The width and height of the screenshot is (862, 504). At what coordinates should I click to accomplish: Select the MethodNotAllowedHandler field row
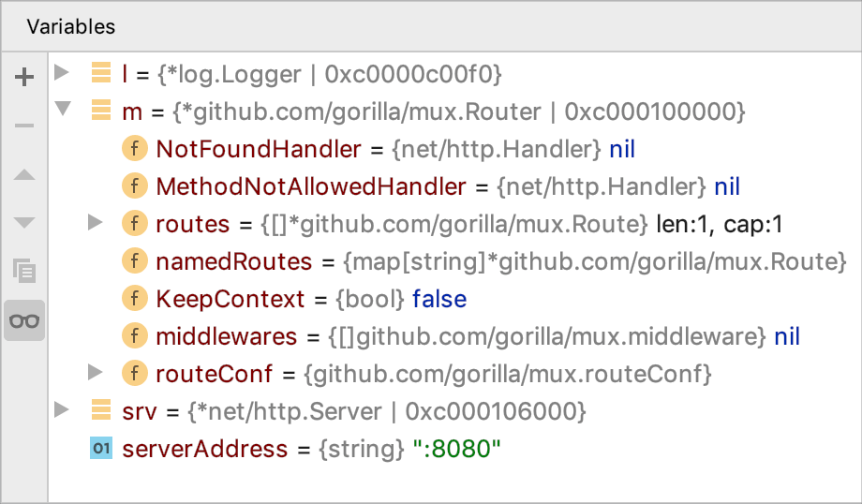[x=311, y=186]
